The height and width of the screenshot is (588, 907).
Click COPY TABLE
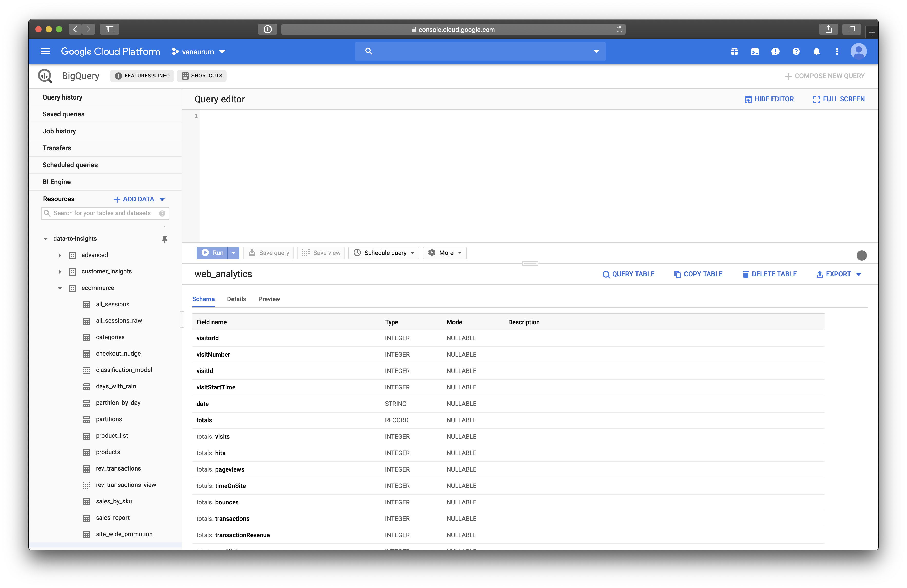698,274
